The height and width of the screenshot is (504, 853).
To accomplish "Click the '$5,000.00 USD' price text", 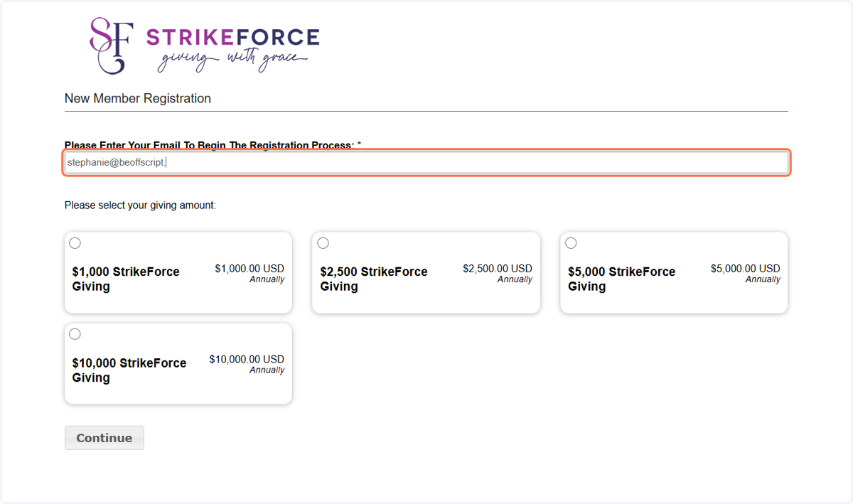I will point(746,269).
